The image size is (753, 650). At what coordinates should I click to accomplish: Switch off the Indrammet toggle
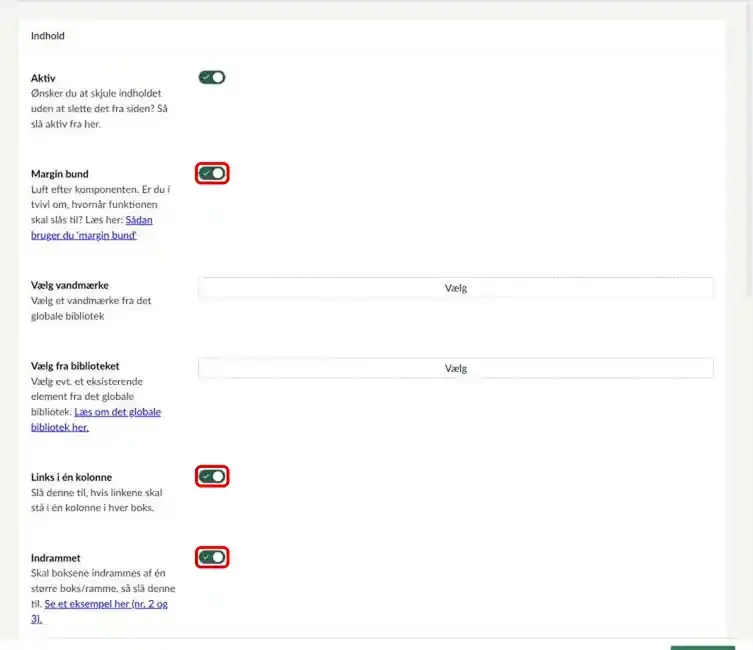click(212, 557)
